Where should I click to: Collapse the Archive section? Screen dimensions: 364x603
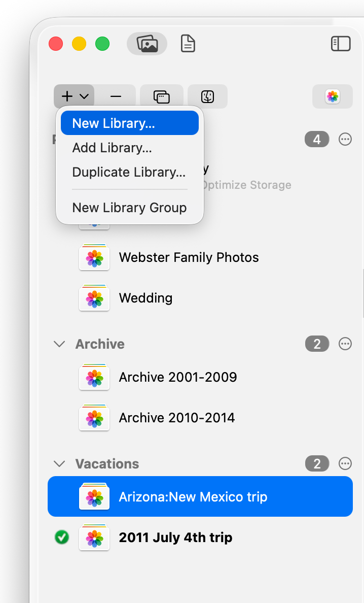click(x=59, y=344)
